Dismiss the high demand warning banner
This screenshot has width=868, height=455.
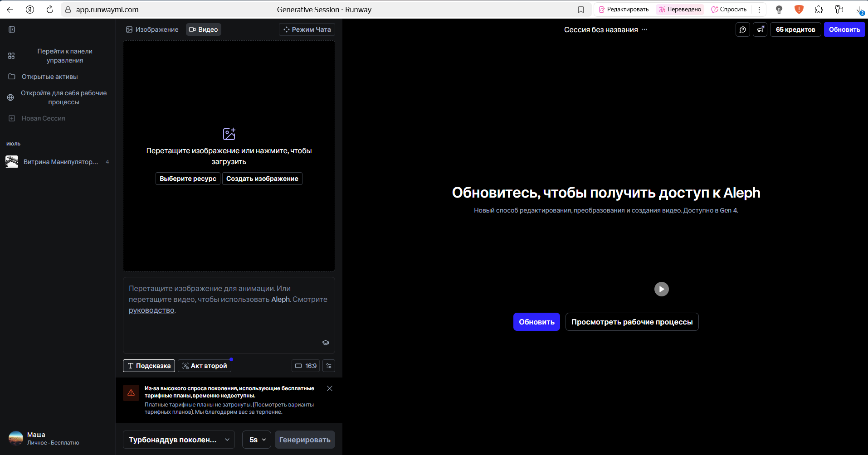pos(330,388)
